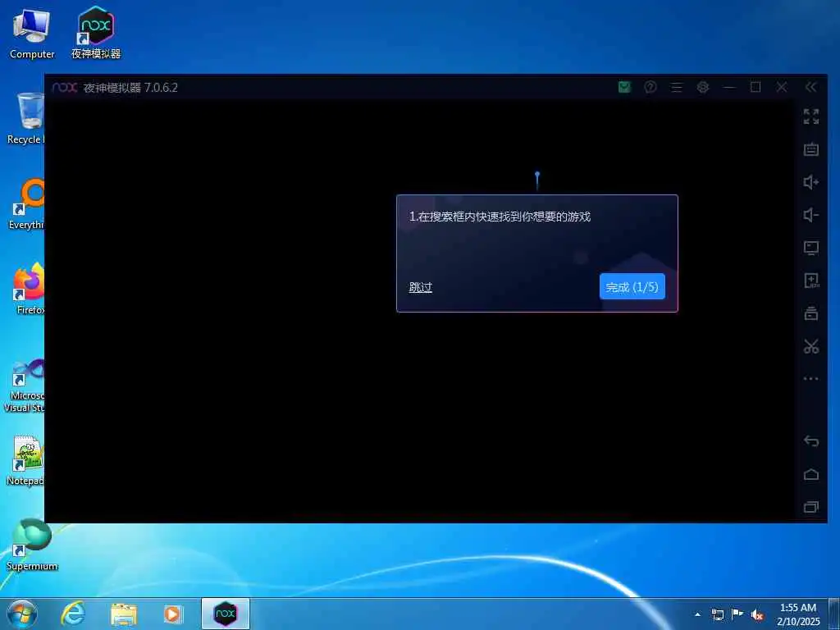Click install APK icon in Nox sidebar
The height and width of the screenshot is (630, 840).
[x=811, y=281]
